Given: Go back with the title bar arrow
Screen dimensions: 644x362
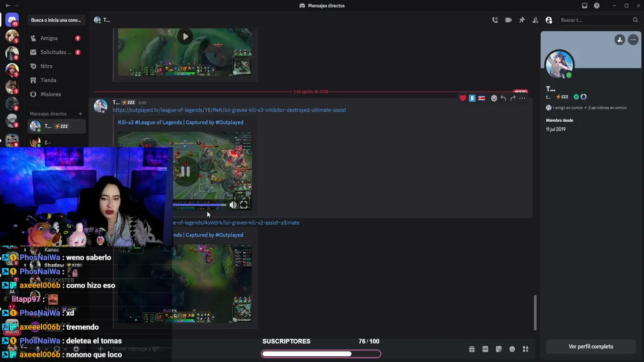Looking at the screenshot, I should tap(8, 6).
